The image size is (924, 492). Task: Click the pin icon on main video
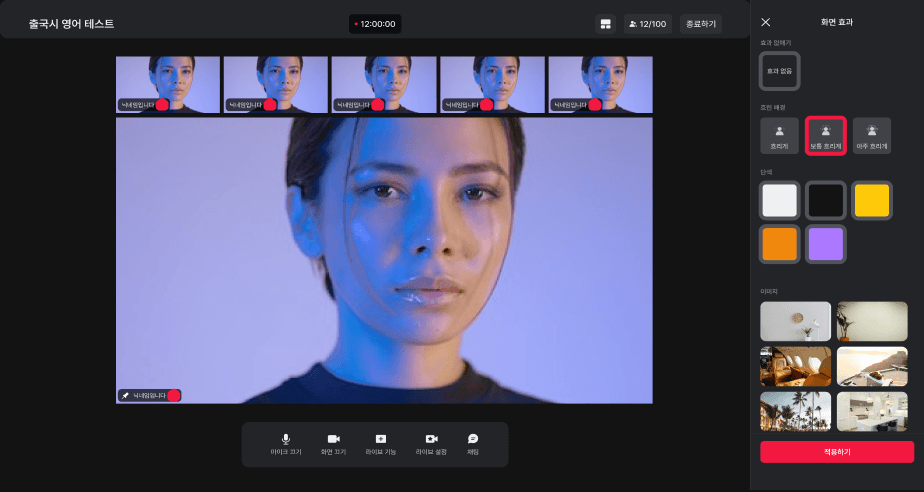click(125, 395)
